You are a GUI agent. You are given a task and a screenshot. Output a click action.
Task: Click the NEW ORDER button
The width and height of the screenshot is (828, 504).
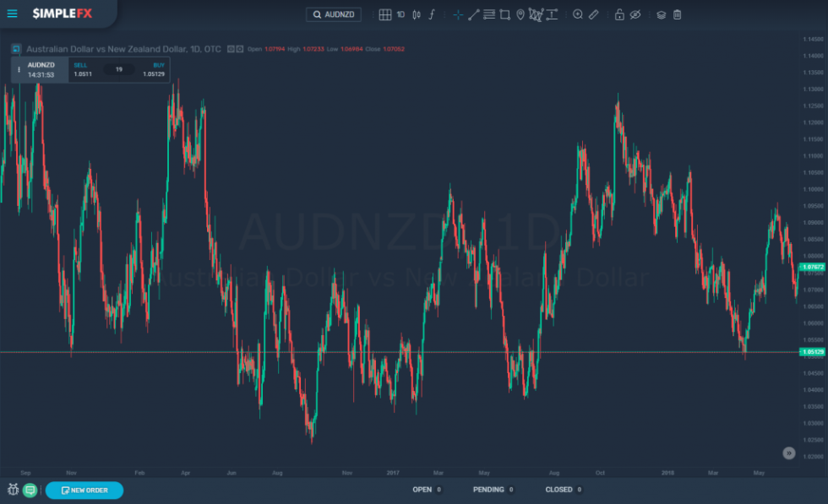point(85,489)
